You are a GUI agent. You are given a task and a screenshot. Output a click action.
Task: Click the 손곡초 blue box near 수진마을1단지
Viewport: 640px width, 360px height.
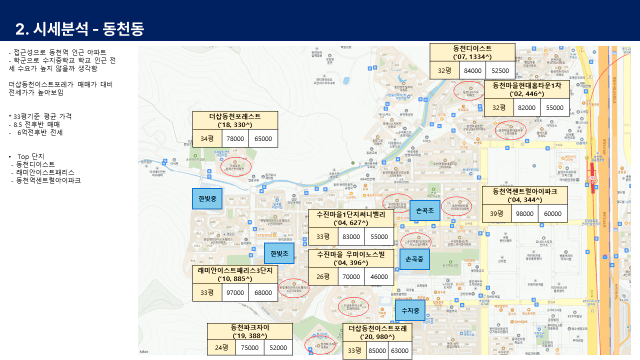pos(425,211)
